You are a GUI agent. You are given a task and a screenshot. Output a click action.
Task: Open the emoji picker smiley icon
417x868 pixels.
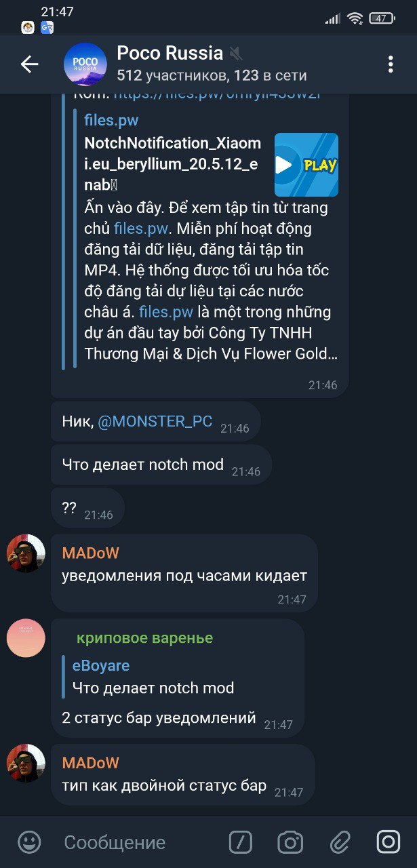click(29, 842)
